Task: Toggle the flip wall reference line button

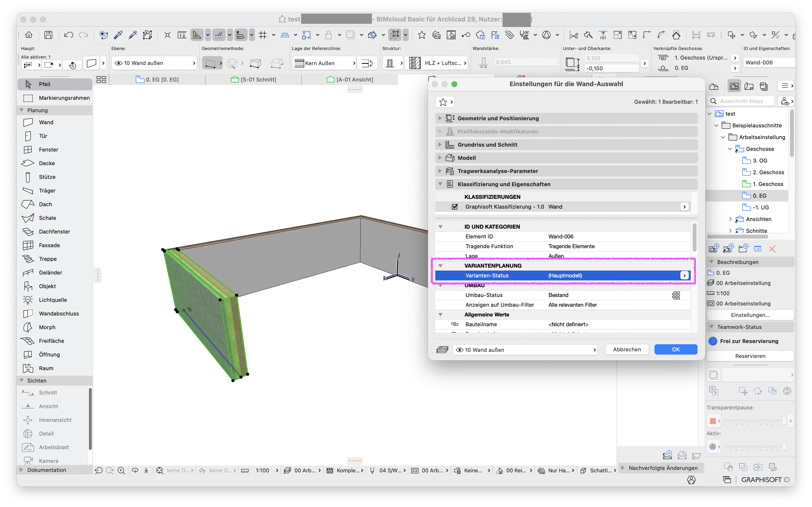Action: [367, 63]
